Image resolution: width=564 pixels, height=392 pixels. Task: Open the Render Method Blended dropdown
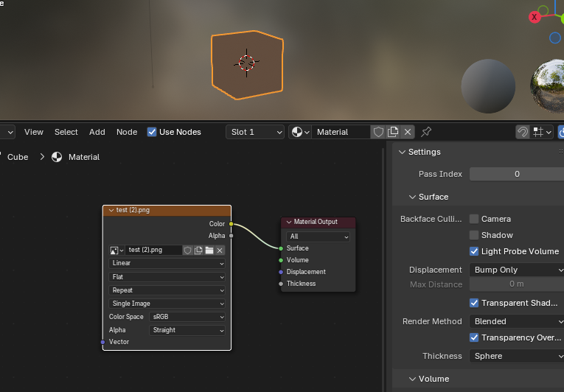tap(517, 321)
